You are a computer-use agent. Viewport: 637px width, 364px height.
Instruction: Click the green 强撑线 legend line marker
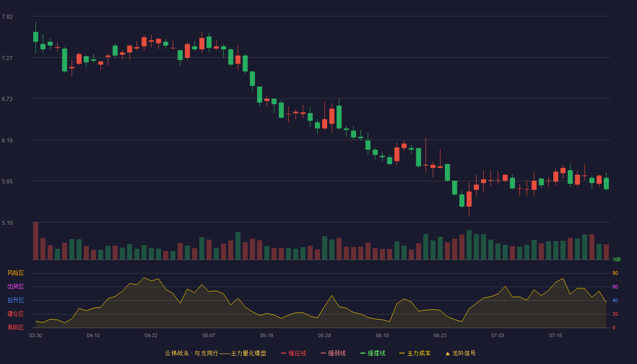coord(363,353)
